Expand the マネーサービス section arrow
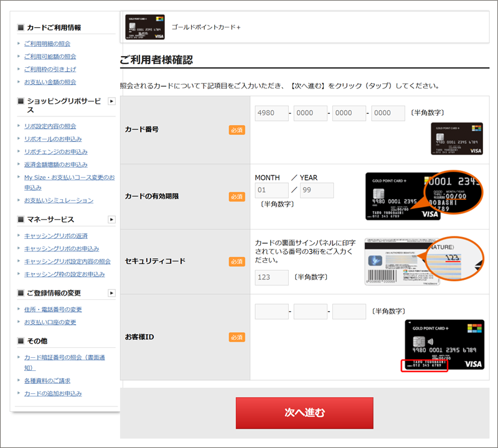The height and width of the screenshot is (448, 498). (111, 220)
